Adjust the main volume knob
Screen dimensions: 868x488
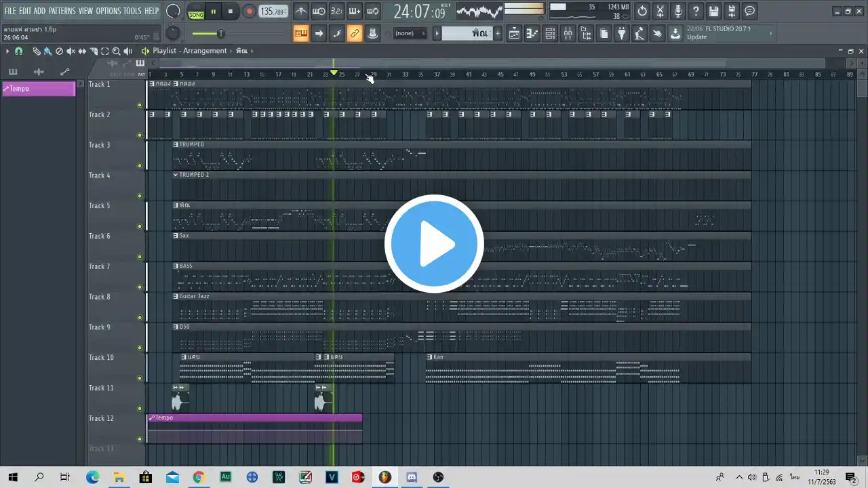pyautogui.click(x=174, y=11)
